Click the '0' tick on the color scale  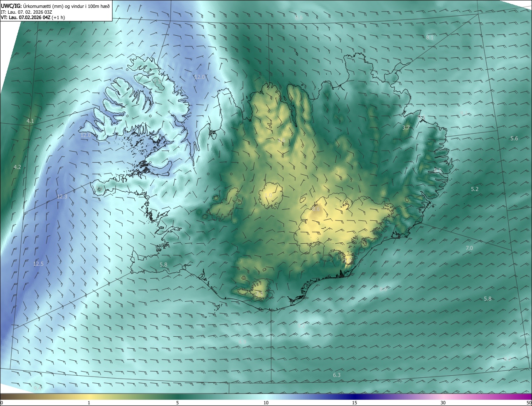tap(2, 403)
